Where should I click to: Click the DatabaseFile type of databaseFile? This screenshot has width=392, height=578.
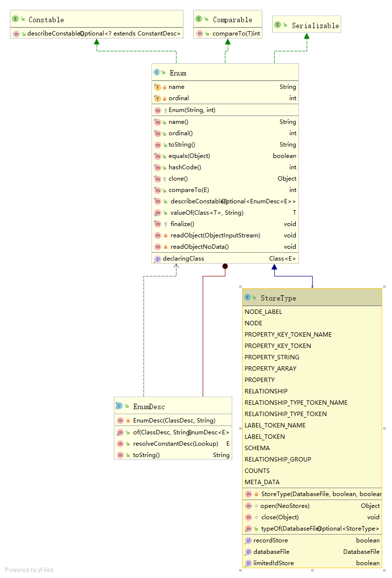click(361, 552)
